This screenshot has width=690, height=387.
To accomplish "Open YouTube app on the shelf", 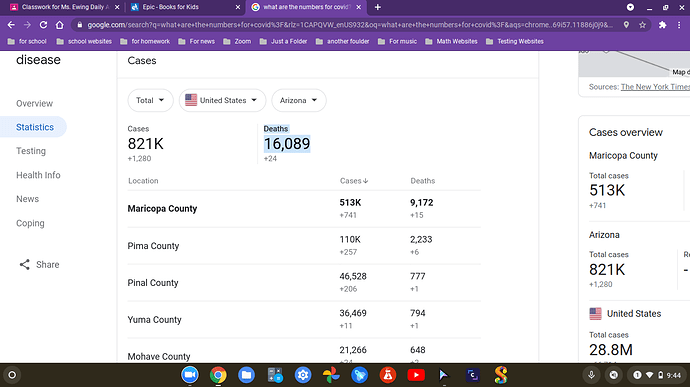I will point(416,375).
